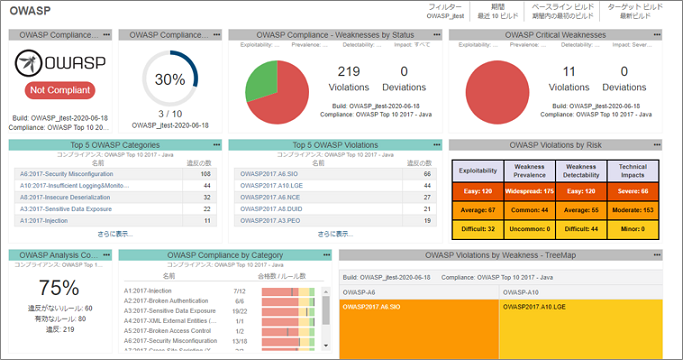Open OWASP2017.A6.NCE violation row
This screenshot has height=360, width=683.
(270, 197)
